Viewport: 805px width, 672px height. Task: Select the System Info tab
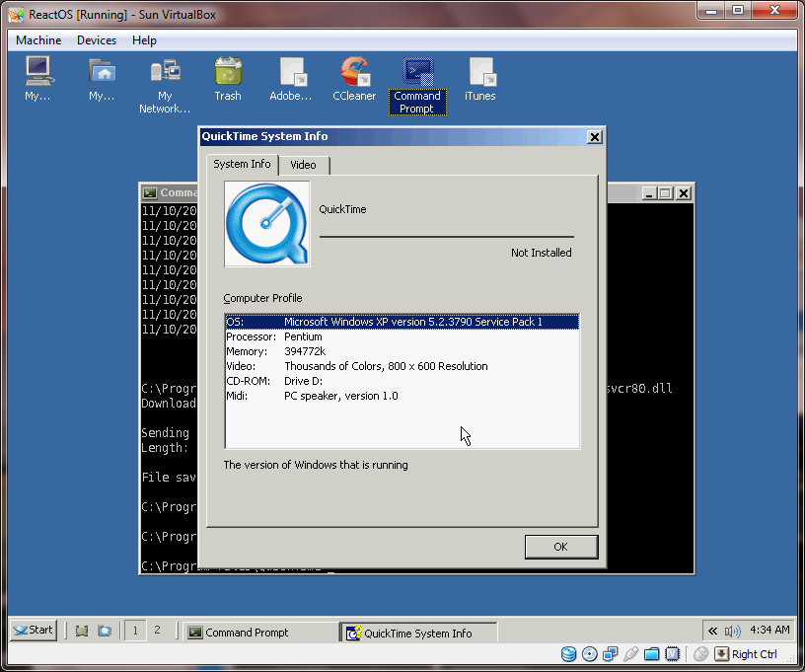(x=242, y=164)
